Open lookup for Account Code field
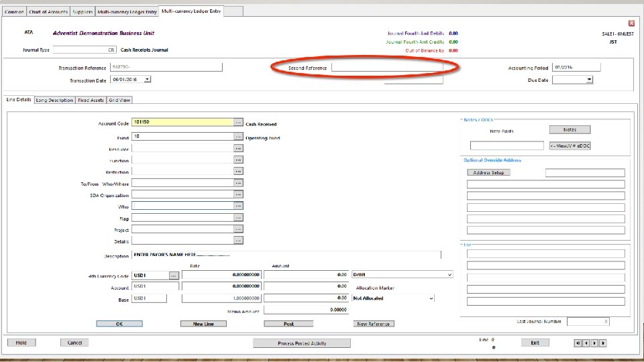Viewport: 644px width, 362px height. pos(238,122)
